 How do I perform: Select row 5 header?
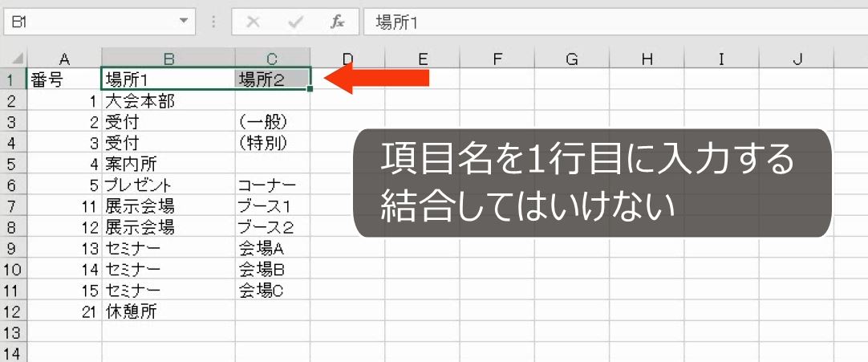click(x=14, y=164)
